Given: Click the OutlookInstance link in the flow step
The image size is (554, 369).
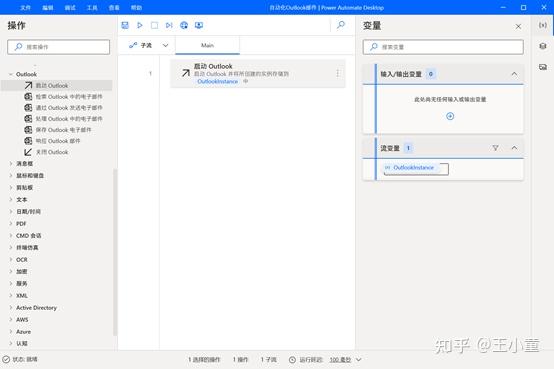Looking at the screenshot, I should [218, 81].
